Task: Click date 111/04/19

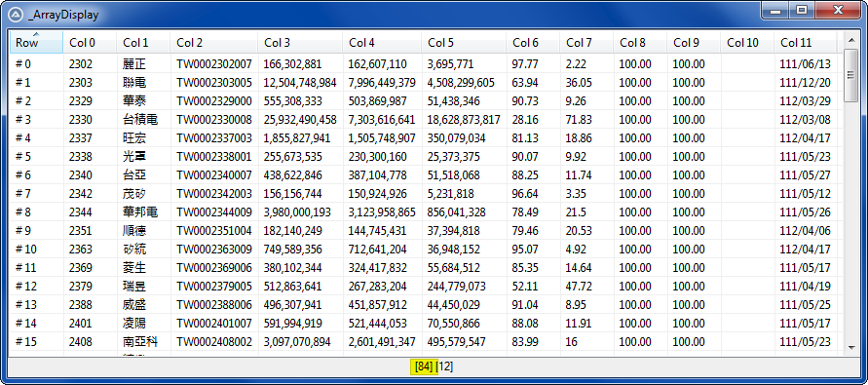Action: (x=805, y=287)
